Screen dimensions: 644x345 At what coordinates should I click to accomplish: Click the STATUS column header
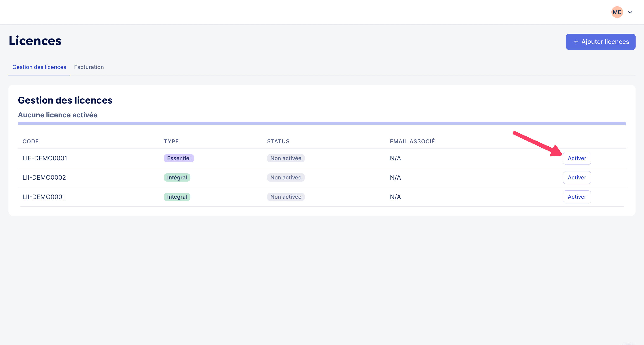(x=278, y=141)
